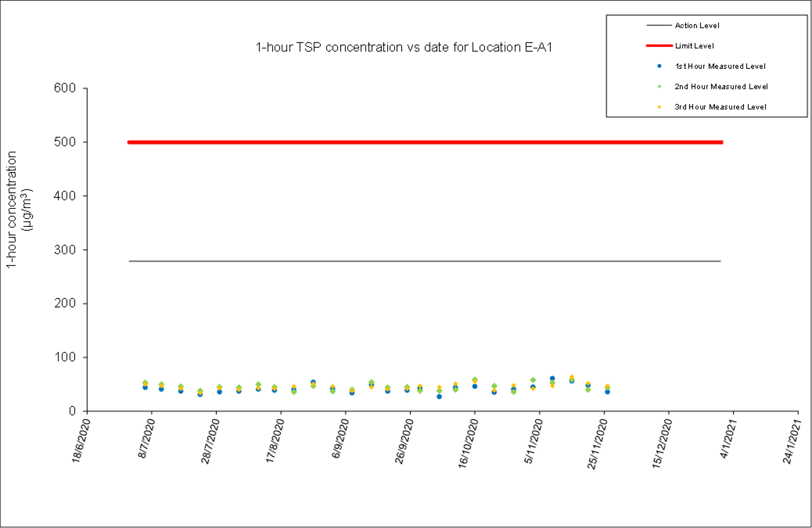Click the yellow marker in the legend

[x=659, y=107]
